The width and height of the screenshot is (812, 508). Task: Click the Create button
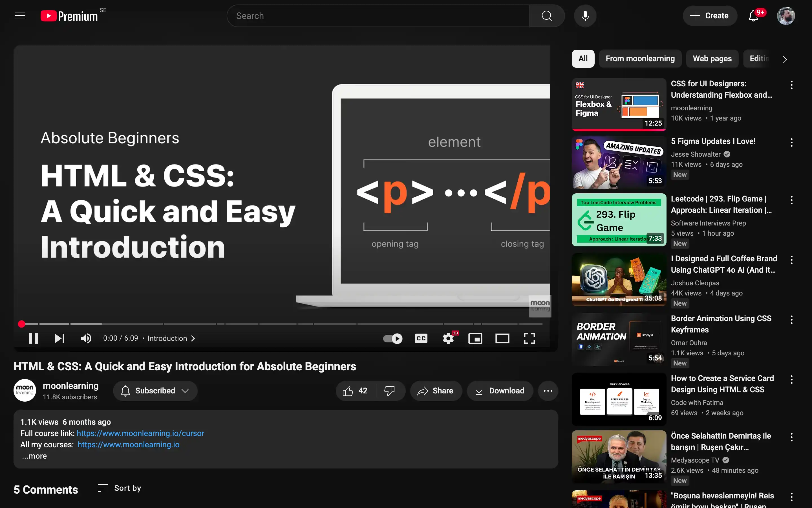click(x=710, y=16)
